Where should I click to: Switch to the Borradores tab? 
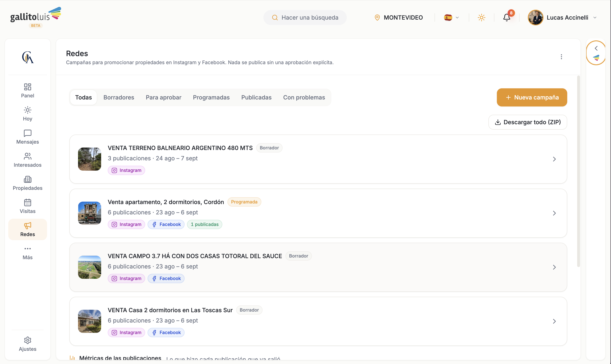[119, 97]
